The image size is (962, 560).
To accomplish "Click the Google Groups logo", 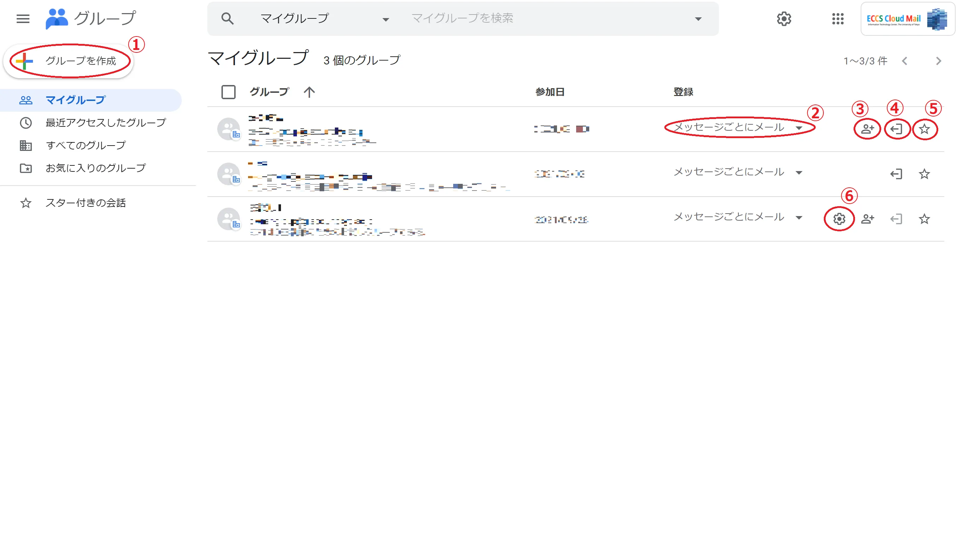I will coord(90,18).
